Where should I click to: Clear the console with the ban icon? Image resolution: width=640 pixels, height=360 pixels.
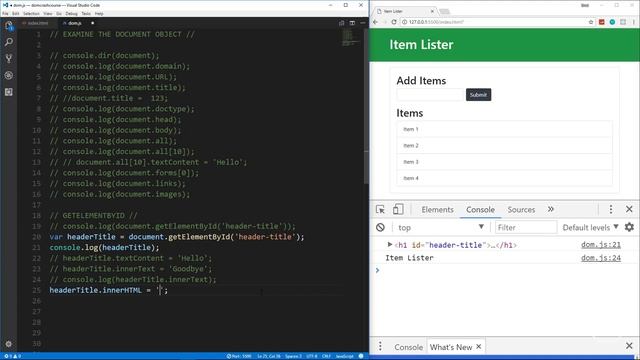(x=380, y=227)
